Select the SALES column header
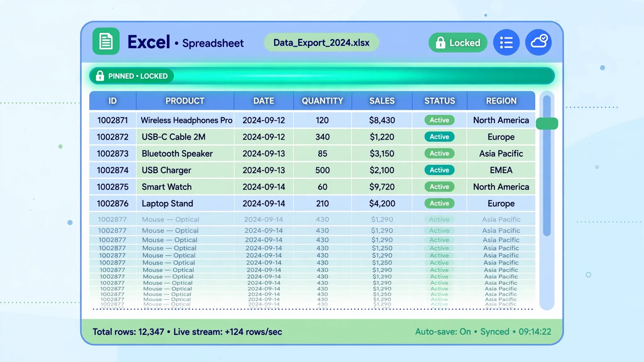Viewport: 644px width, 362px height. click(x=382, y=101)
